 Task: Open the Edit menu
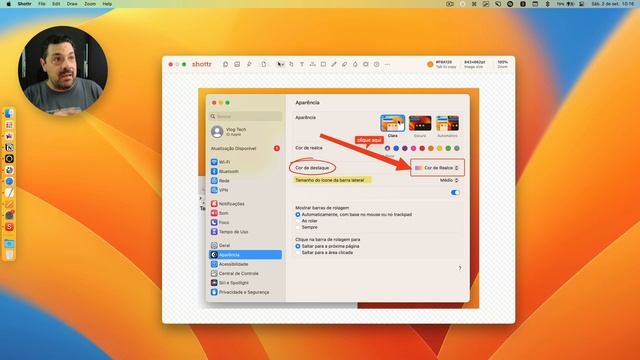click(x=56, y=4)
